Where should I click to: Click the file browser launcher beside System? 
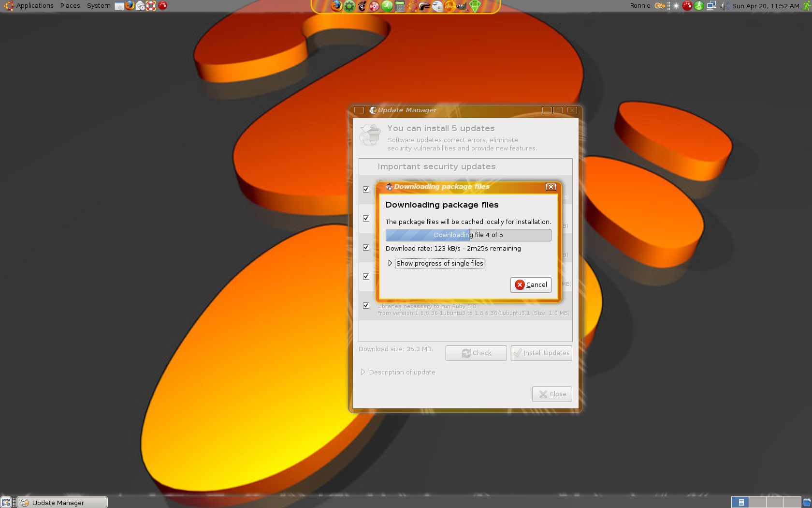point(119,6)
